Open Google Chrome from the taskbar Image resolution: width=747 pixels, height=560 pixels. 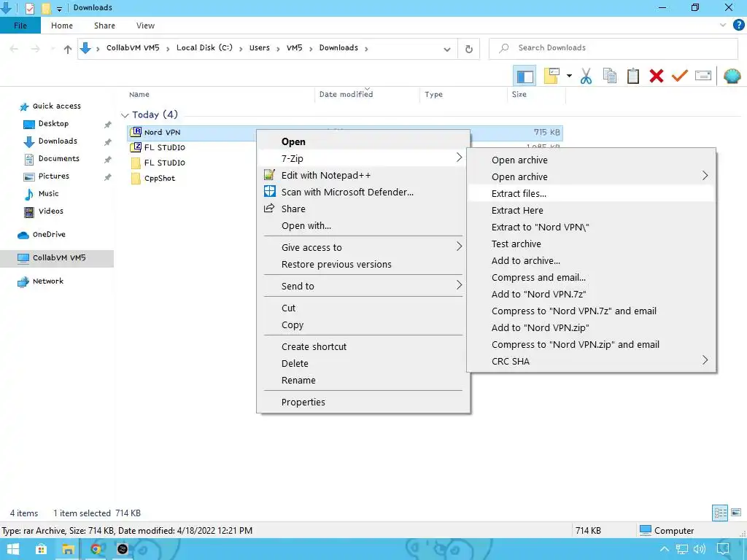click(x=96, y=549)
